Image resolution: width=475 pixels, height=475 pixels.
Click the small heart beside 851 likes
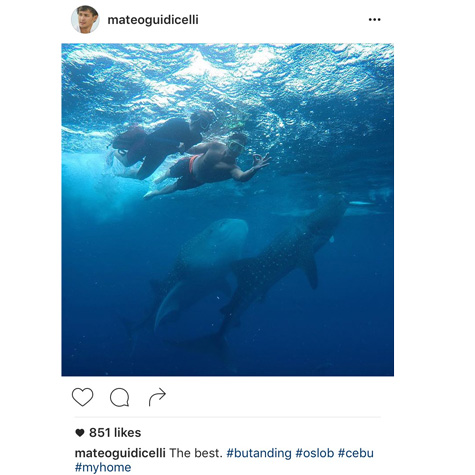(80, 433)
